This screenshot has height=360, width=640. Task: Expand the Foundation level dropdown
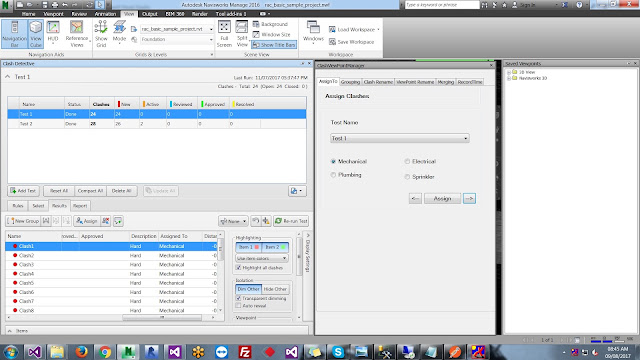177,39
